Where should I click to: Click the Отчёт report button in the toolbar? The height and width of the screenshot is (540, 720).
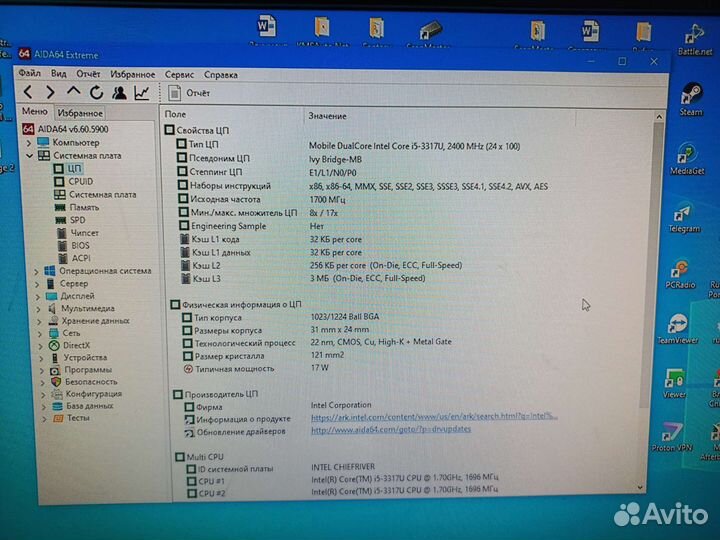pyautogui.click(x=190, y=93)
